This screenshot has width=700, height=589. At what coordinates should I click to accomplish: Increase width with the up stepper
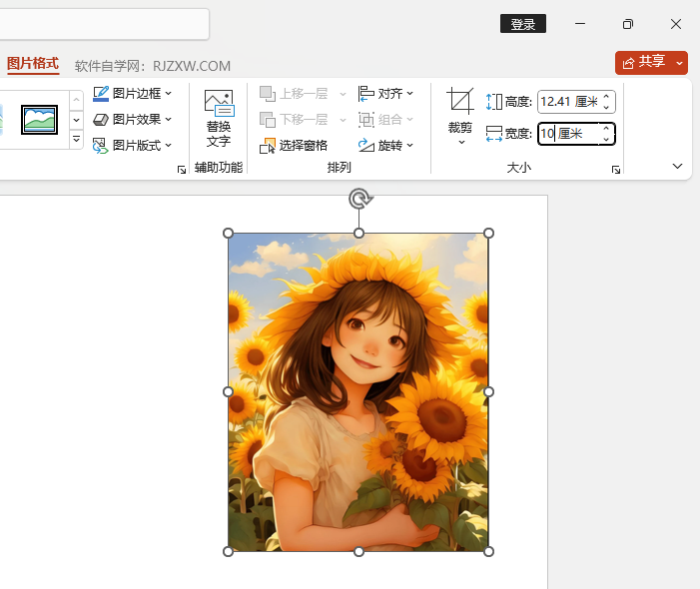[x=606, y=128]
